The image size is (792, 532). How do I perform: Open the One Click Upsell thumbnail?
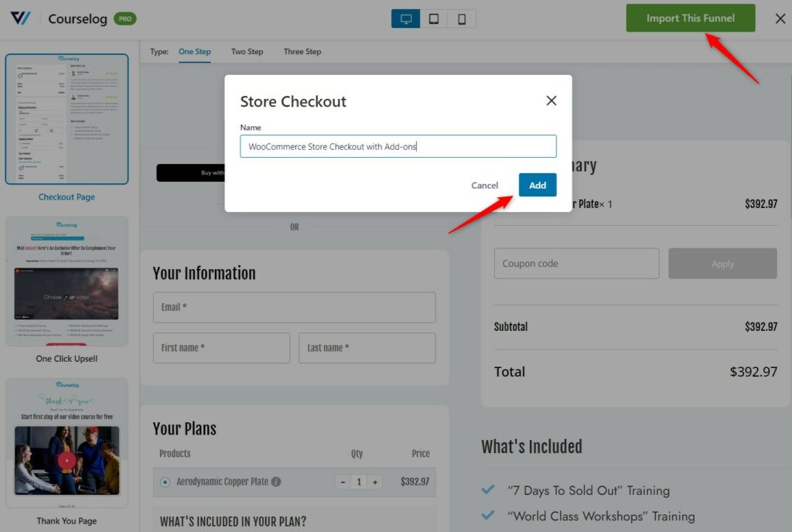(67, 281)
